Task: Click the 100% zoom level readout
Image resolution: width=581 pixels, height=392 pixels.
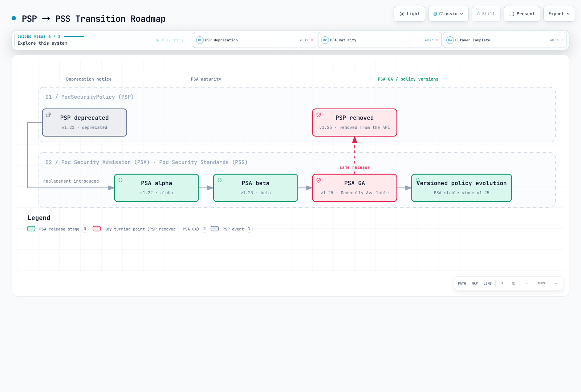Action: [541, 283]
